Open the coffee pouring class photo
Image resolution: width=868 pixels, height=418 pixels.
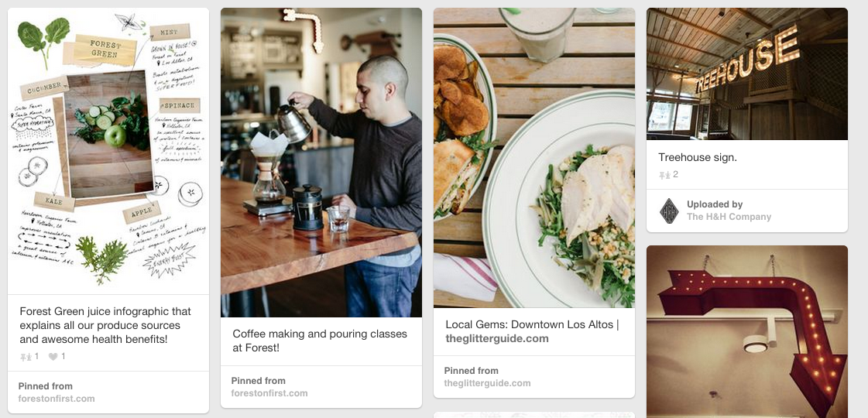tap(321, 163)
